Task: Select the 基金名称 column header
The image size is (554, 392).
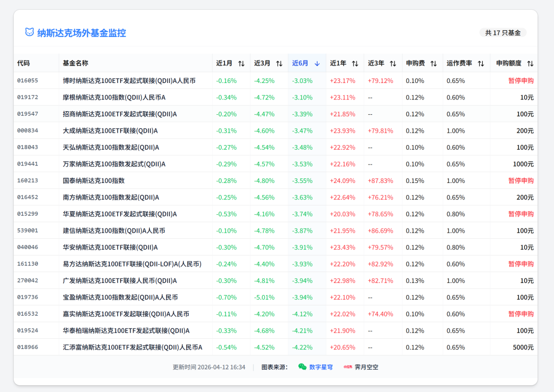Action: pos(75,63)
